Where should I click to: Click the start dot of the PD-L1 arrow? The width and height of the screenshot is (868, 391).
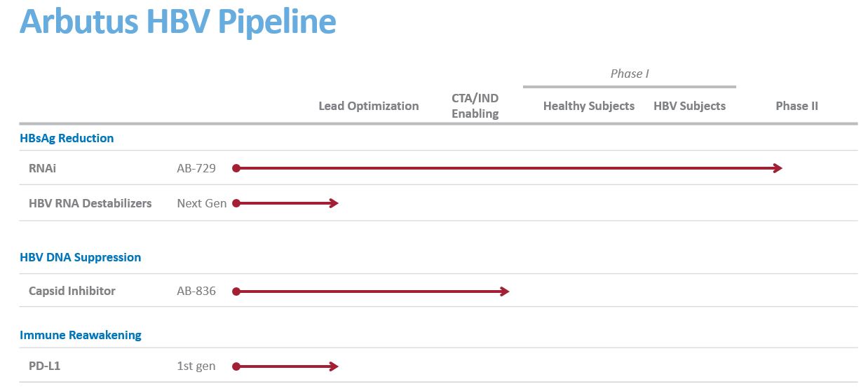click(236, 366)
